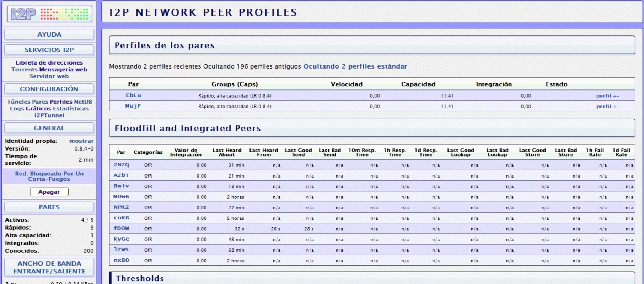The width and height of the screenshot is (644, 284).
Task: Open the CONFIGURACIÓN page
Action: point(49,89)
